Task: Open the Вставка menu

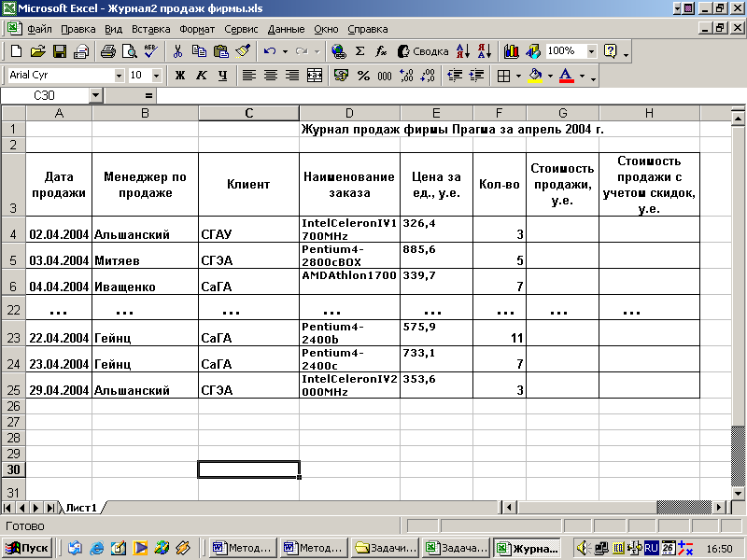Action: tap(151, 29)
